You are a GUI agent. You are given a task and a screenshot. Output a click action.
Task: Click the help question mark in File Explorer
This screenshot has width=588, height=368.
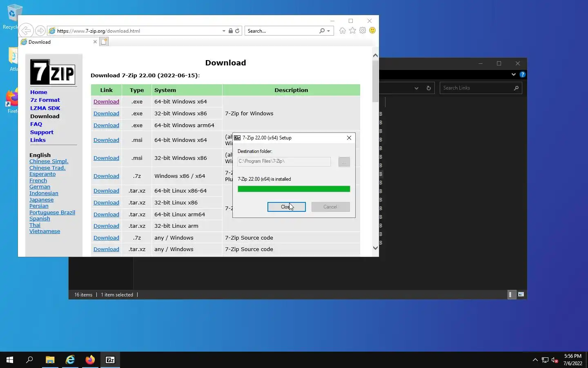point(522,74)
